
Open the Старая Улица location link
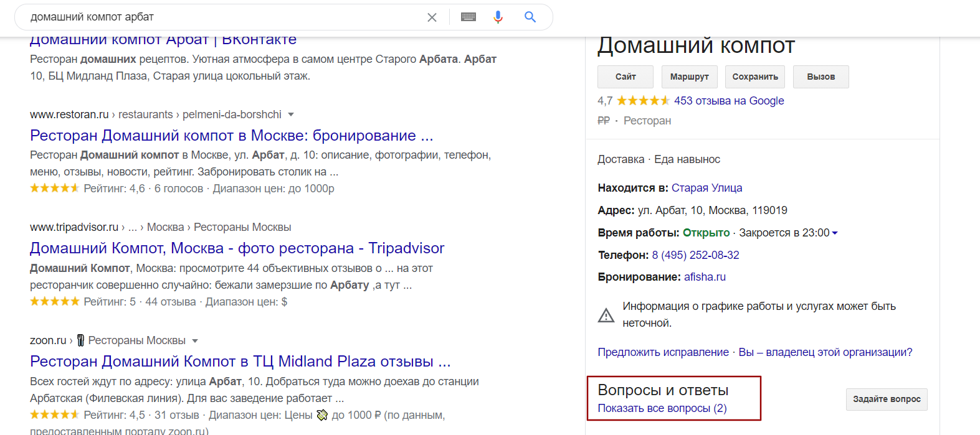[706, 188]
